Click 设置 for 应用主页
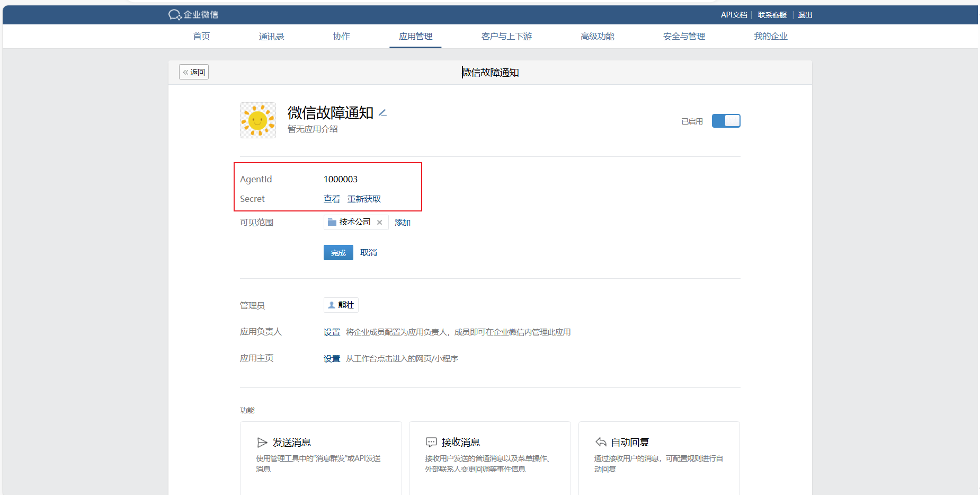This screenshot has width=980, height=495. [332, 359]
